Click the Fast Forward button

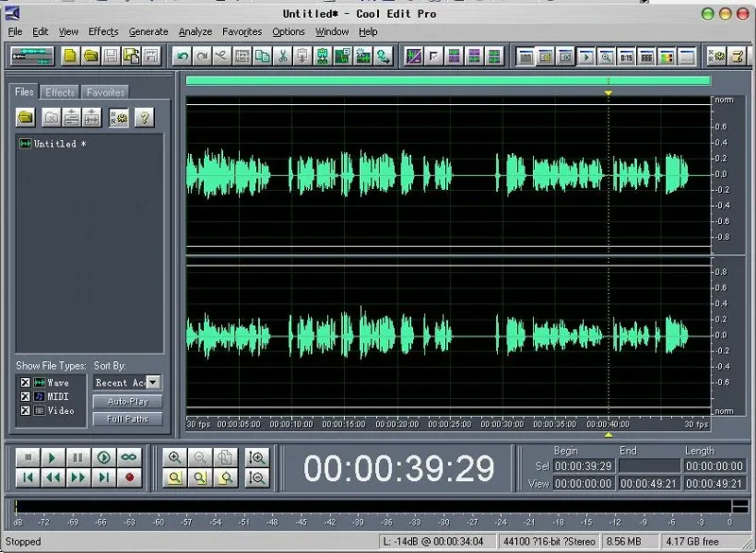pyautogui.click(x=77, y=477)
